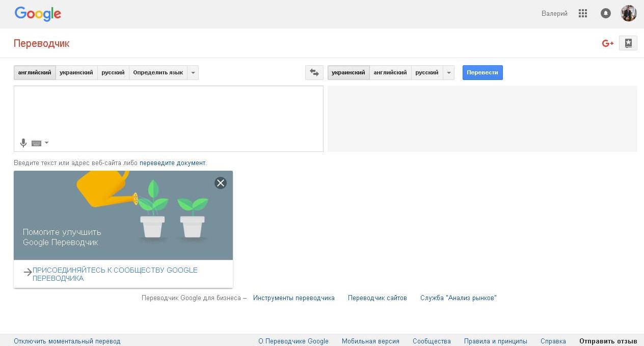This screenshot has height=346, width=644.
Task: Click the Google logo
Action: click(x=38, y=14)
